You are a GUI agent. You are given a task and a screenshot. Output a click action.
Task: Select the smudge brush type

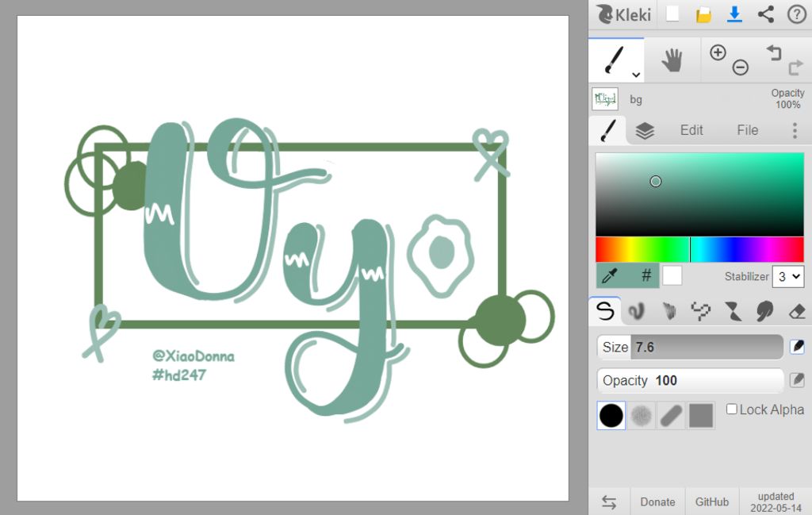(765, 311)
